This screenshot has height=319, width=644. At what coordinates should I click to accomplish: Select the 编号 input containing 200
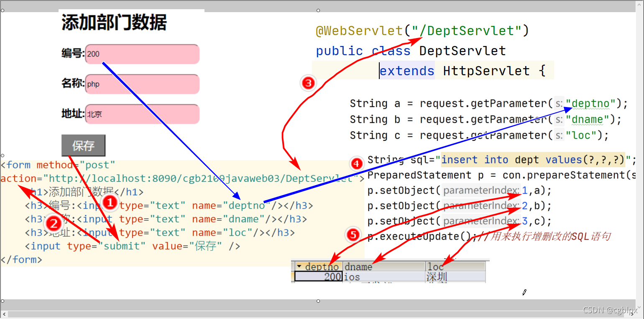(x=142, y=54)
